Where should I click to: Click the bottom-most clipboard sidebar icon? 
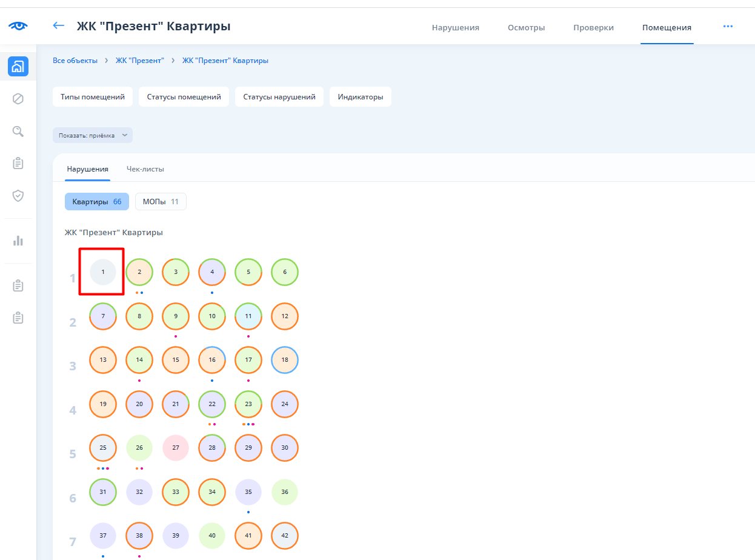(18, 318)
